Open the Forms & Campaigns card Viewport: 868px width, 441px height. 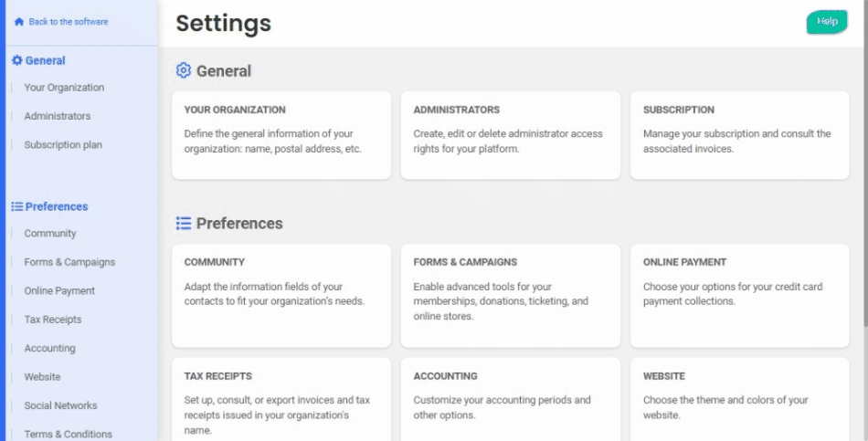pyautogui.click(x=511, y=296)
